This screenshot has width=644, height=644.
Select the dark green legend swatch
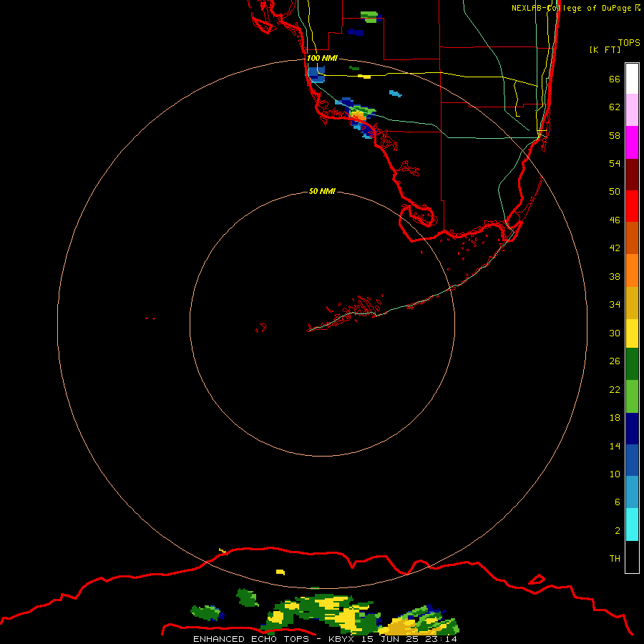coord(632,364)
